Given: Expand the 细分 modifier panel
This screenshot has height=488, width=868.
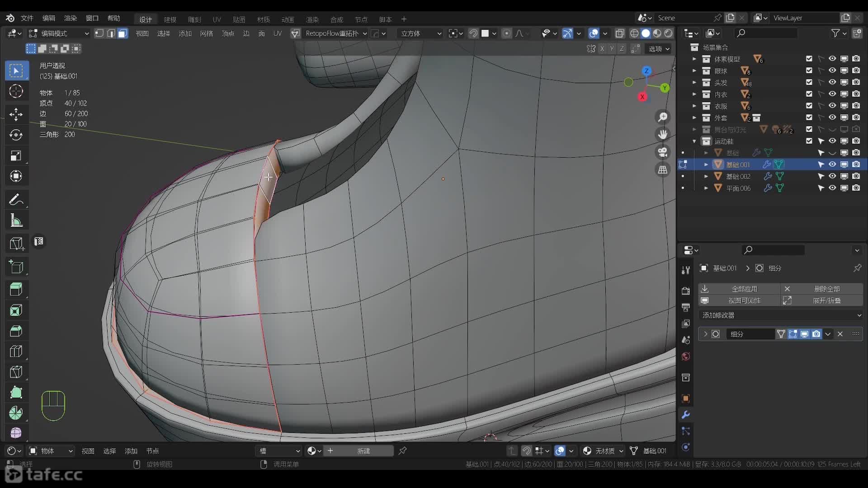Looking at the screenshot, I should coord(705,334).
